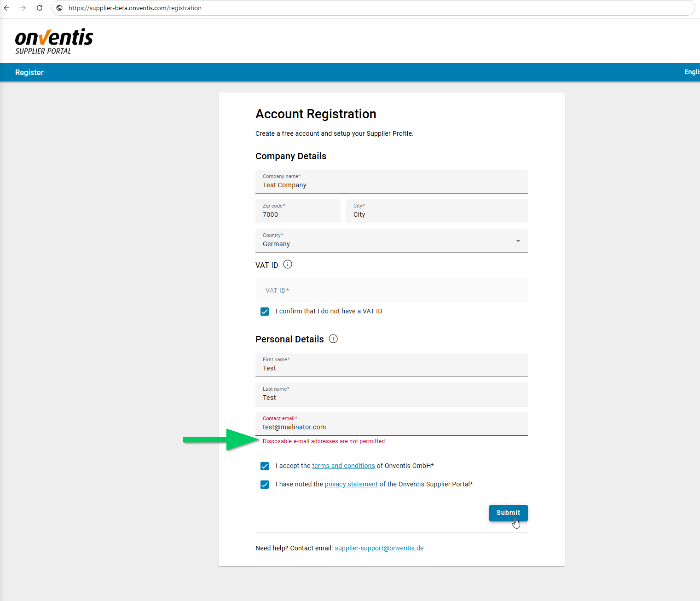Viewport: 700px width, 601px height.
Task: Open the Country dropdown showing Germany
Action: 391,241
